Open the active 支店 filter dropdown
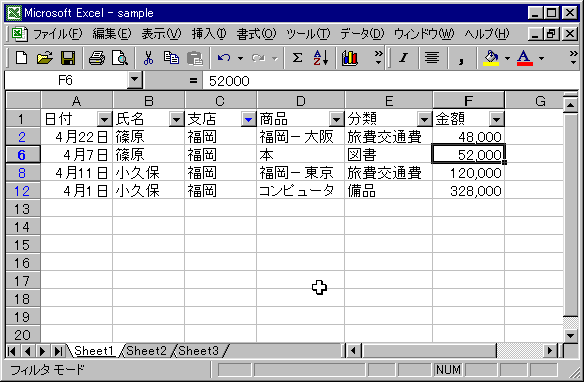Screen dimensions: 584x382 (248, 120)
